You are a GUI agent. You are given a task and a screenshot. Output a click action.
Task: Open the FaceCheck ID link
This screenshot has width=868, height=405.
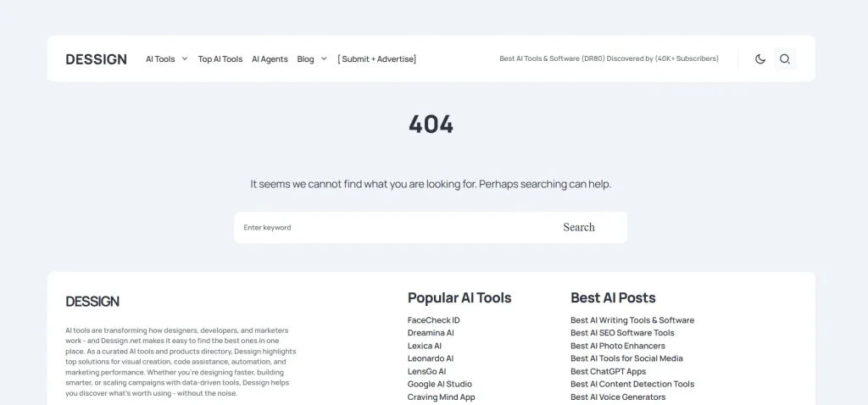pos(433,320)
